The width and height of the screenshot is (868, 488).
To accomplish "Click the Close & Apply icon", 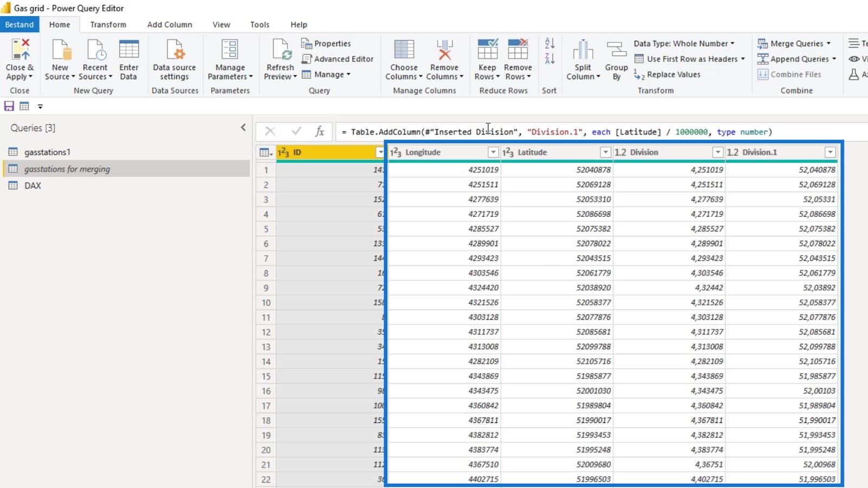I will click(x=20, y=49).
